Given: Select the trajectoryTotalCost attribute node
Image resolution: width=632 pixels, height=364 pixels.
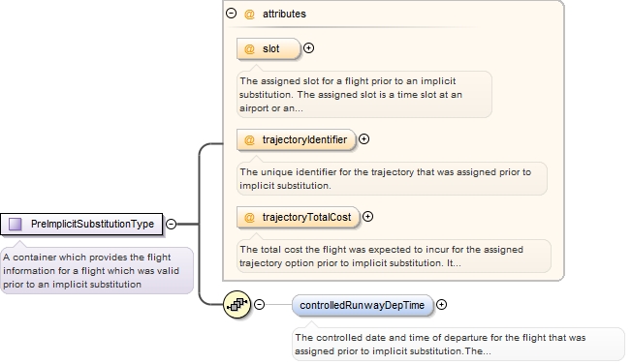Looking at the screenshot, I should tap(298, 217).
